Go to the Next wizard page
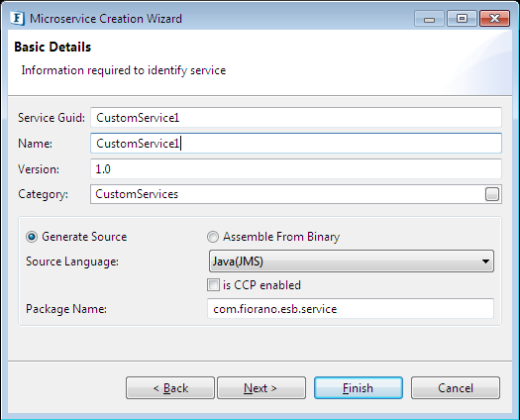 click(x=261, y=388)
